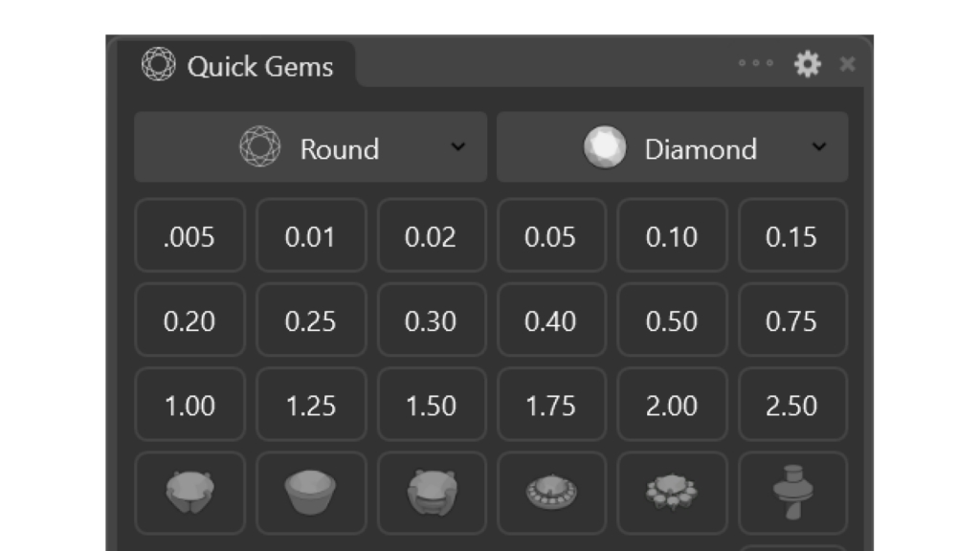Expand the chevron beside Diamond
Screen dimensions: 980x551
click(x=819, y=147)
